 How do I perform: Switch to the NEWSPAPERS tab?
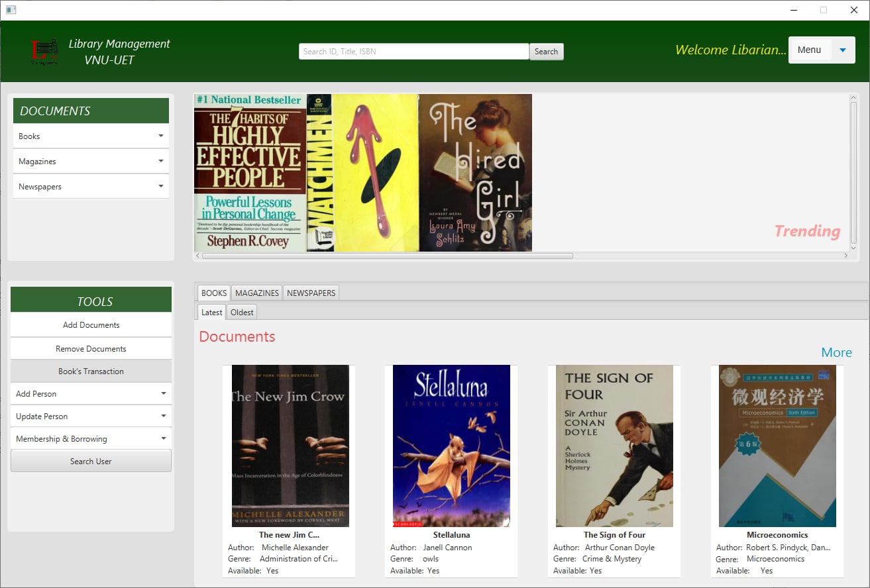[311, 293]
